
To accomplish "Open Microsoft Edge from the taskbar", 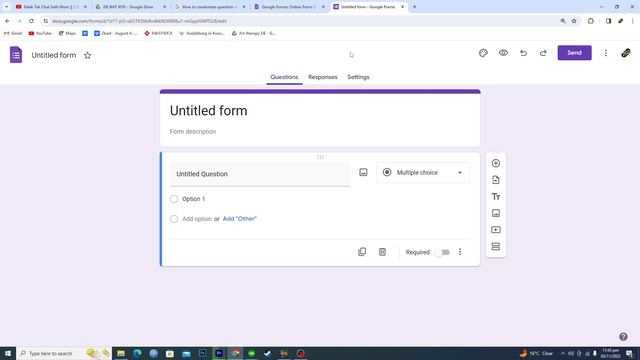I will (x=137, y=353).
